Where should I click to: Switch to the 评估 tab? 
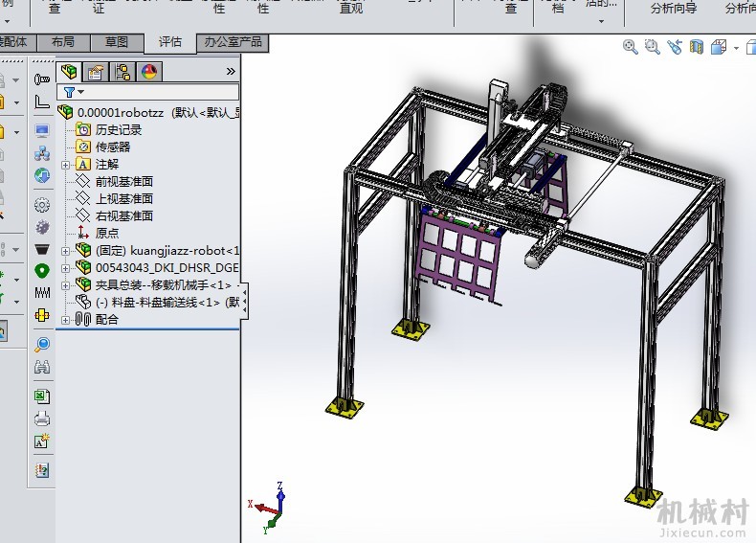[170, 42]
